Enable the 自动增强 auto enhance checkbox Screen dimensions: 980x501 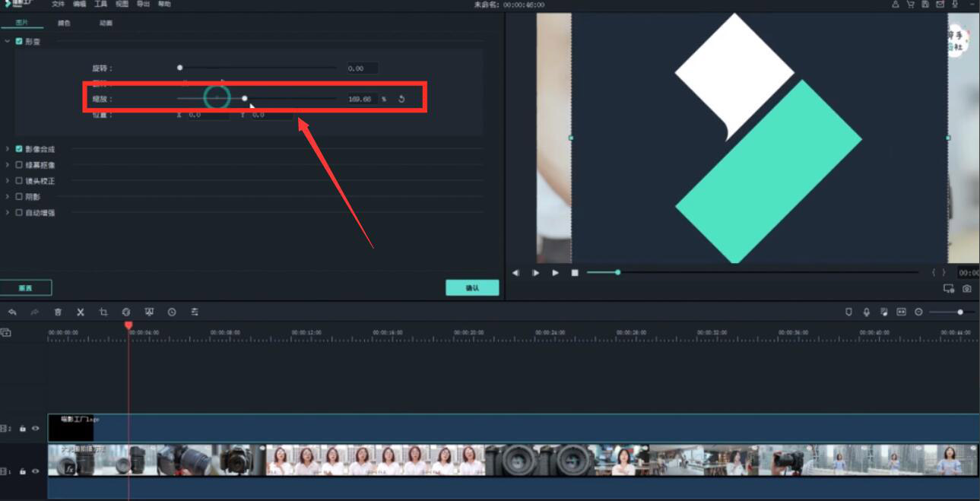pos(19,213)
